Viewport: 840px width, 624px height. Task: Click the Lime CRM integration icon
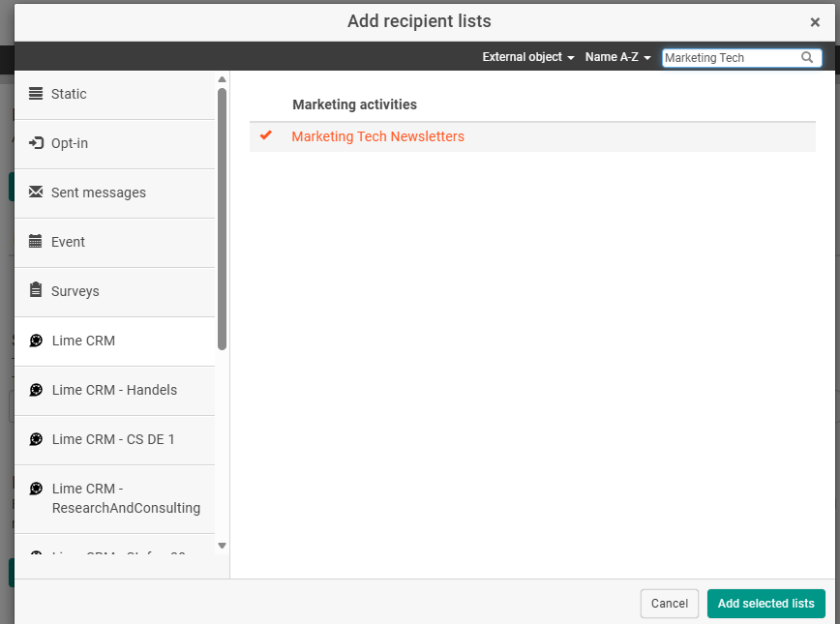click(36, 341)
